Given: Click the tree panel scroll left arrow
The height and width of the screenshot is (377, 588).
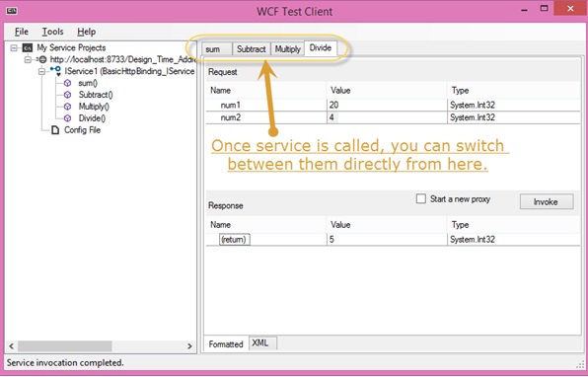Looking at the screenshot, I should point(11,345).
